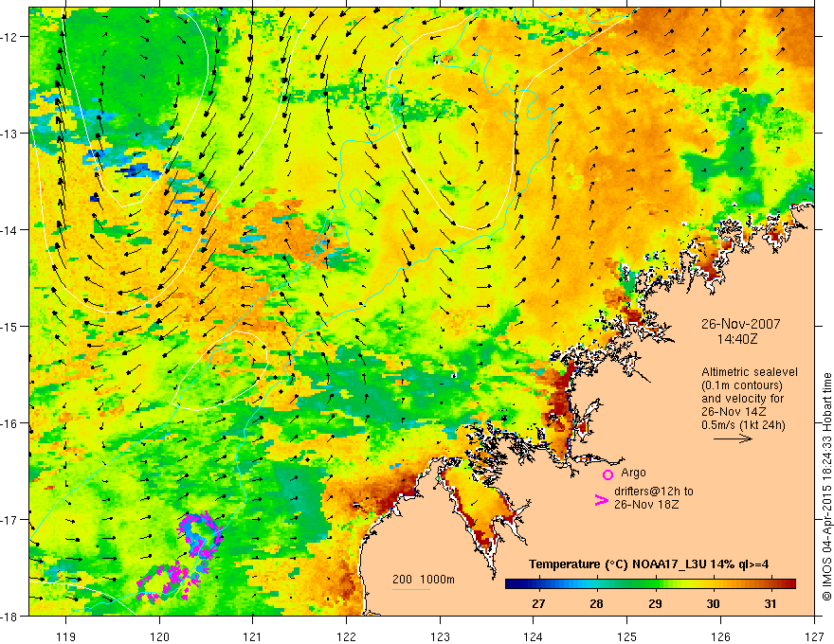Click the upper magenta drifter track loop

tap(201, 536)
